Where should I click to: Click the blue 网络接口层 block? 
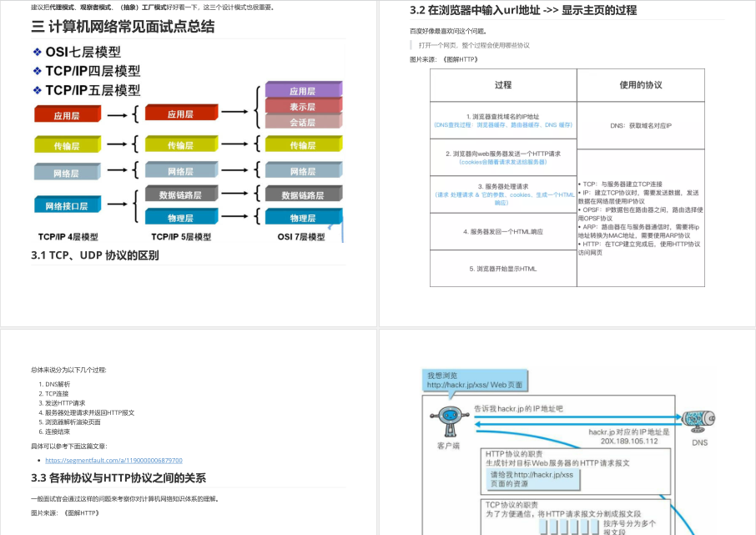(68, 204)
